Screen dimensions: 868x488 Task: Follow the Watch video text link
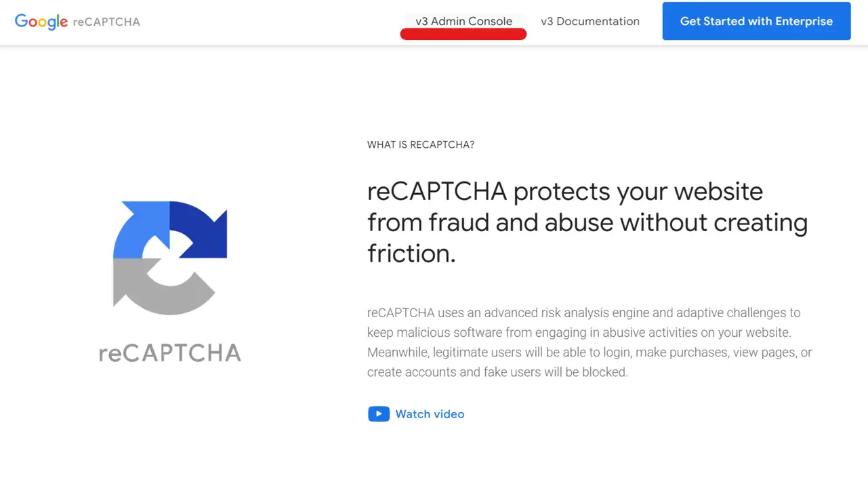pyautogui.click(x=430, y=414)
